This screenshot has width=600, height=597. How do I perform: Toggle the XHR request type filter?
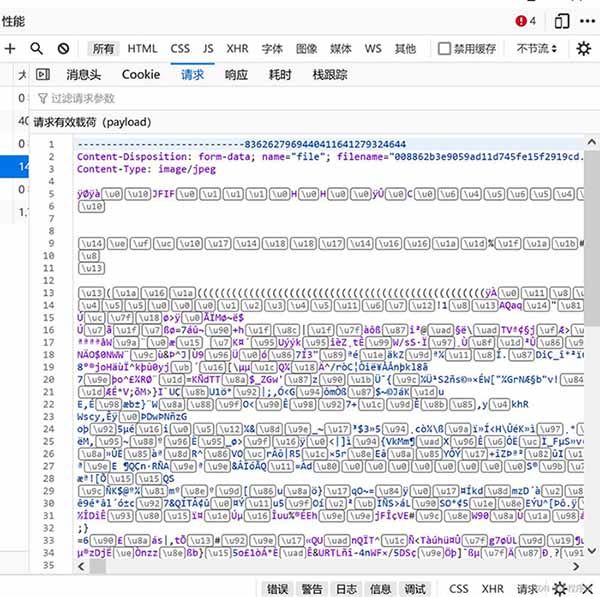point(237,48)
